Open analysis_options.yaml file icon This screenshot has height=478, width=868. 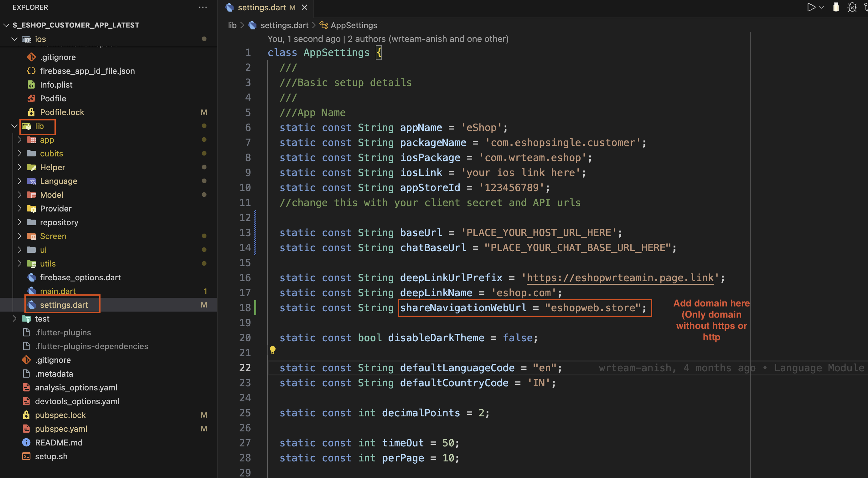pos(26,388)
